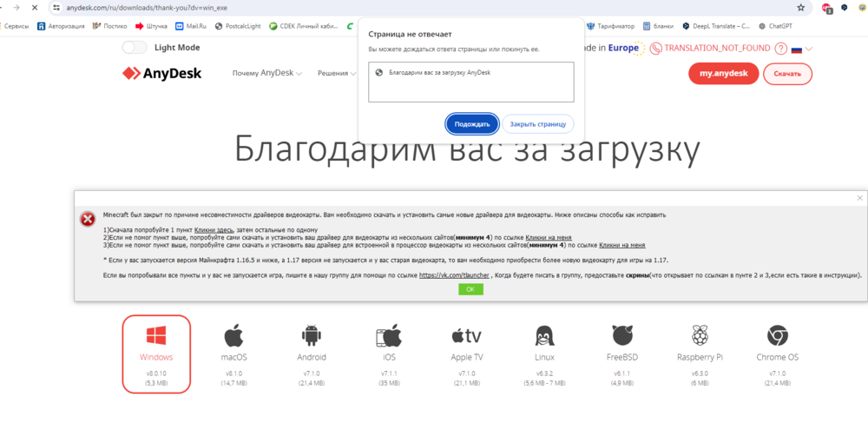The width and height of the screenshot is (868, 423).
Task: Open the help question mark icon
Action: (780, 48)
